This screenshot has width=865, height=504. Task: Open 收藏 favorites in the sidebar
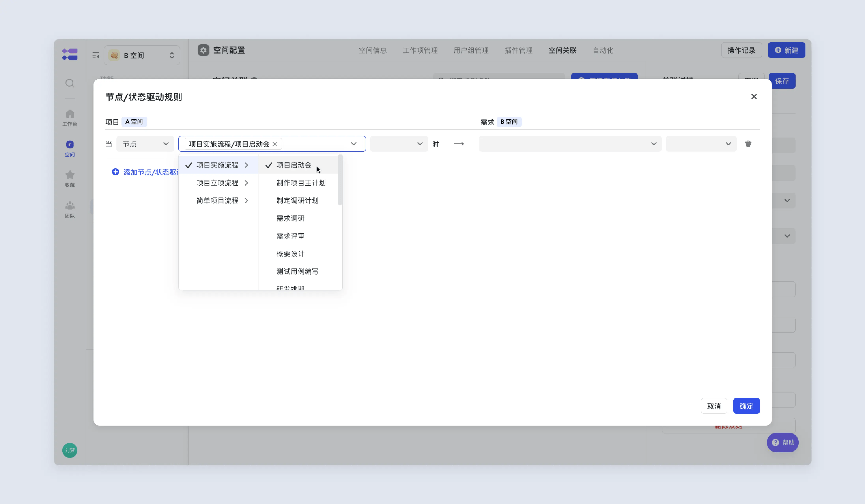point(70,179)
